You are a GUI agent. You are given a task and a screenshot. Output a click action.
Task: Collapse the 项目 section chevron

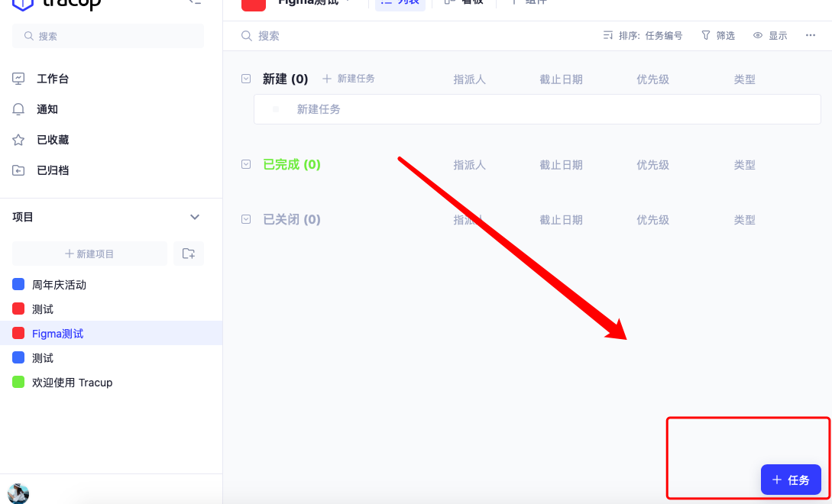click(194, 216)
